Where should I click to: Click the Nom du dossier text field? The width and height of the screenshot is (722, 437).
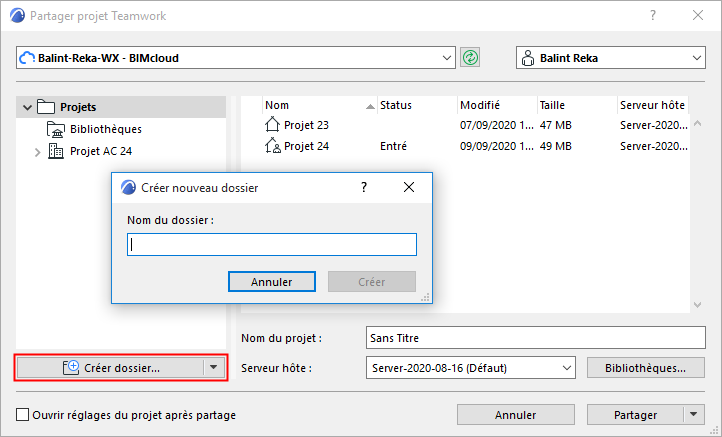[272, 245]
